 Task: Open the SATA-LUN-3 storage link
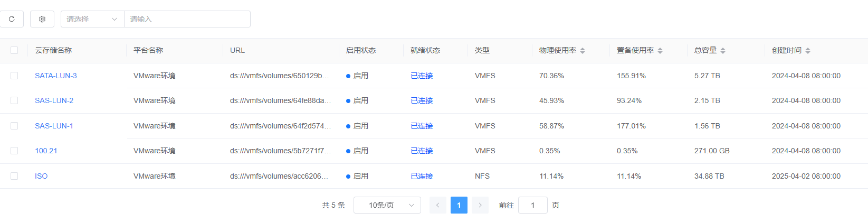[x=56, y=76]
